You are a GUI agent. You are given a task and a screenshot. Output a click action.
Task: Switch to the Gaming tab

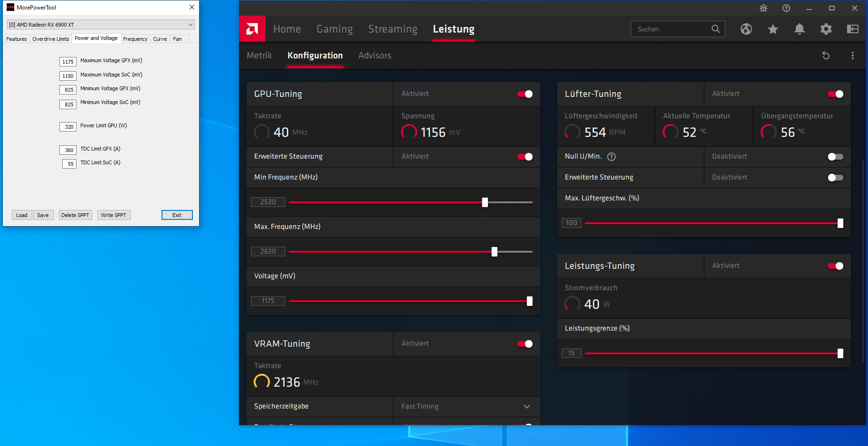click(334, 29)
